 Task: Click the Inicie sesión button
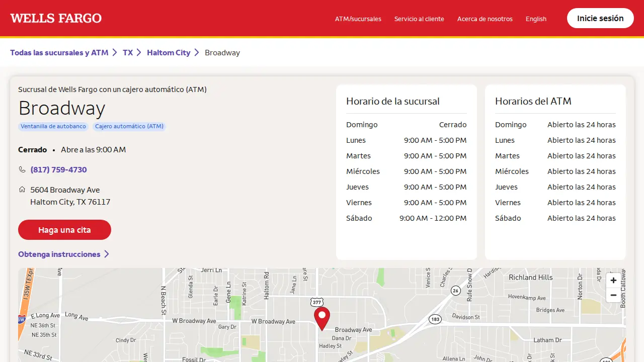600,18
